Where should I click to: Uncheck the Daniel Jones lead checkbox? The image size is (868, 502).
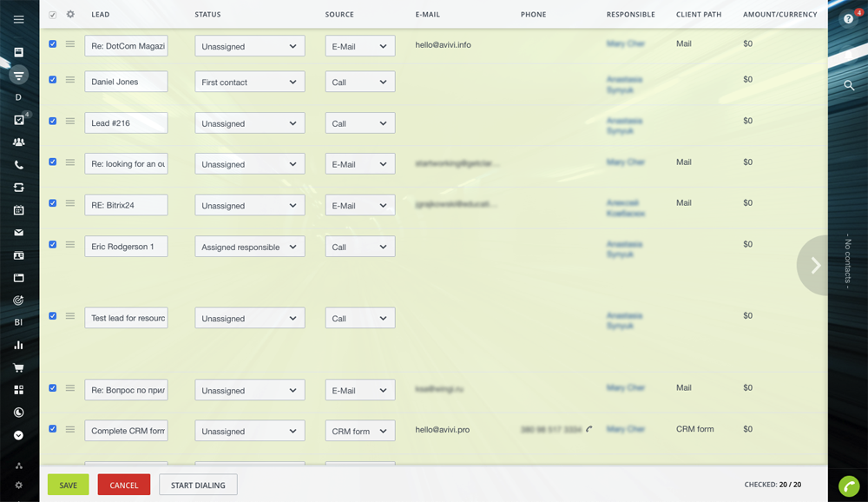[53, 80]
